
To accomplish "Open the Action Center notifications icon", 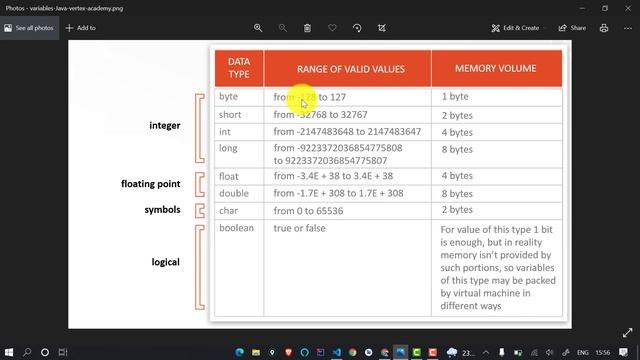I will (623, 352).
